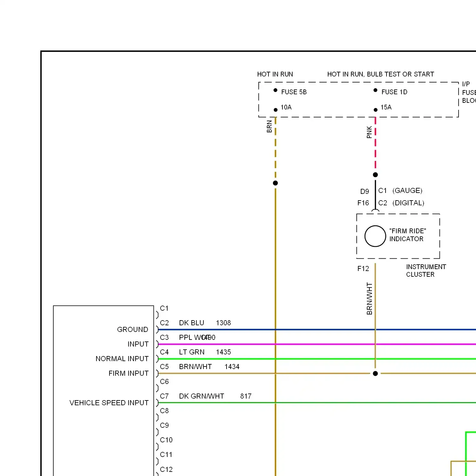Click the "C7" terminal label
The width and height of the screenshot is (476, 476).
pyautogui.click(x=164, y=396)
